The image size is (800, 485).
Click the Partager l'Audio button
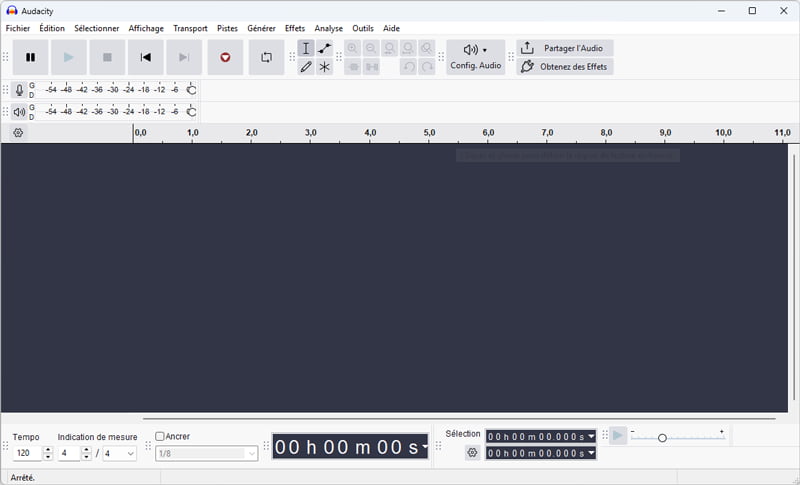(x=565, y=48)
